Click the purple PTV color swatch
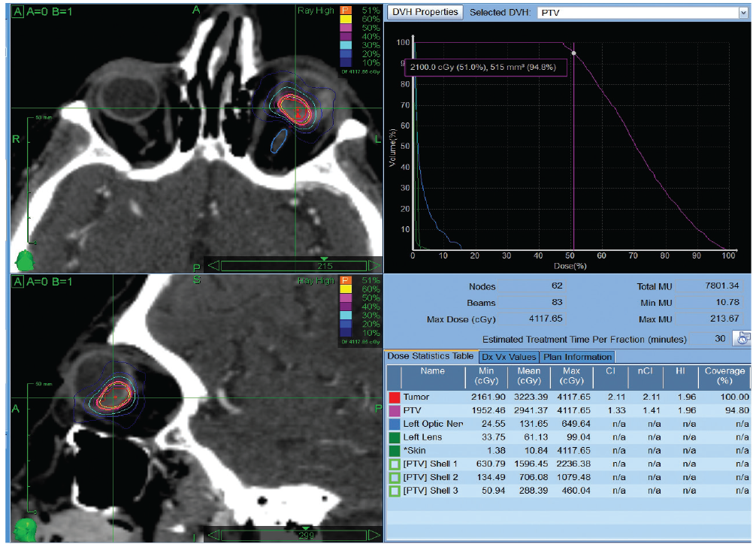Viewport: 756px width, 547px height. point(395,411)
